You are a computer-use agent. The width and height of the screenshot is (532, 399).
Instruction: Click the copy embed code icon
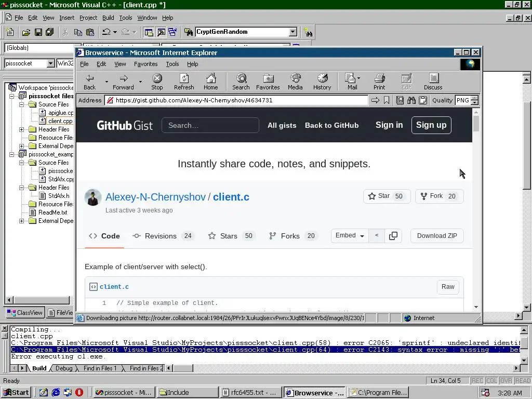[x=393, y=236]
